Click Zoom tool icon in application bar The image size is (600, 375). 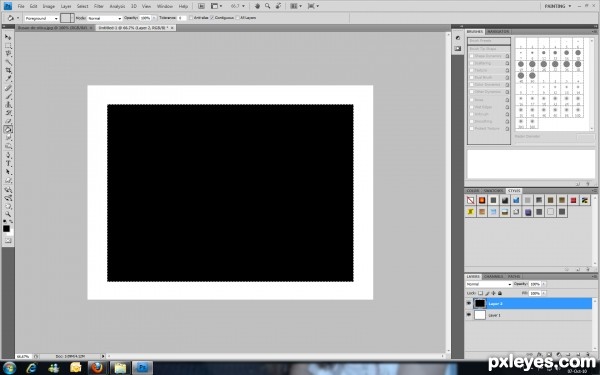point(267,6)
